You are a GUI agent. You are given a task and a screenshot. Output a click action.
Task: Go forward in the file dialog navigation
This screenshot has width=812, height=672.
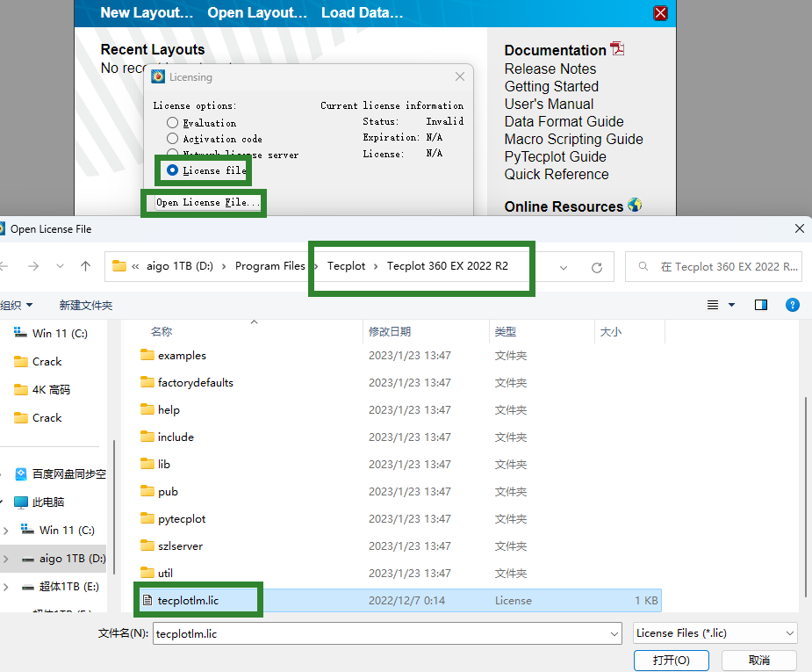click(x=33, y=266)
